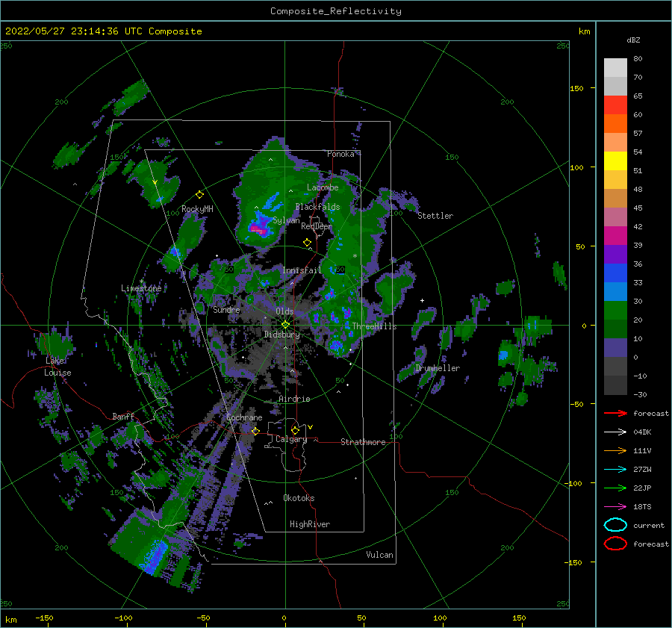Click the Sundre town label

pos(226,309)
